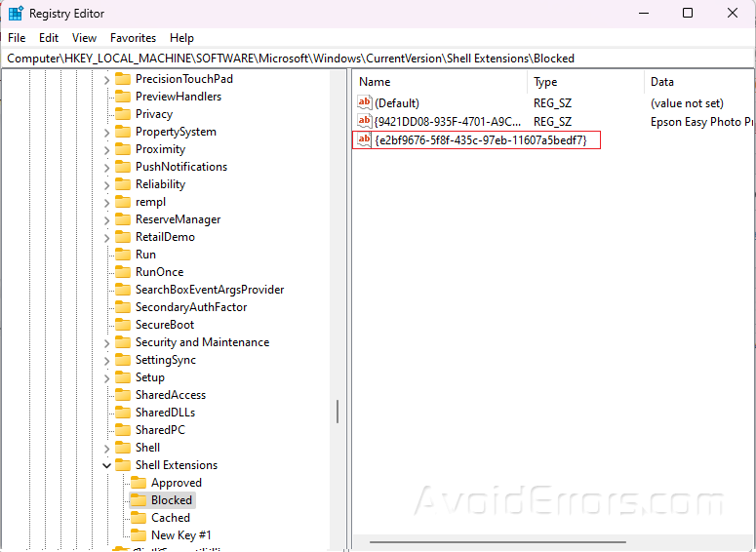The image size is (756, 552).
Task: Click the icon of the {9421DD08 value
Action: pos(365,122)
